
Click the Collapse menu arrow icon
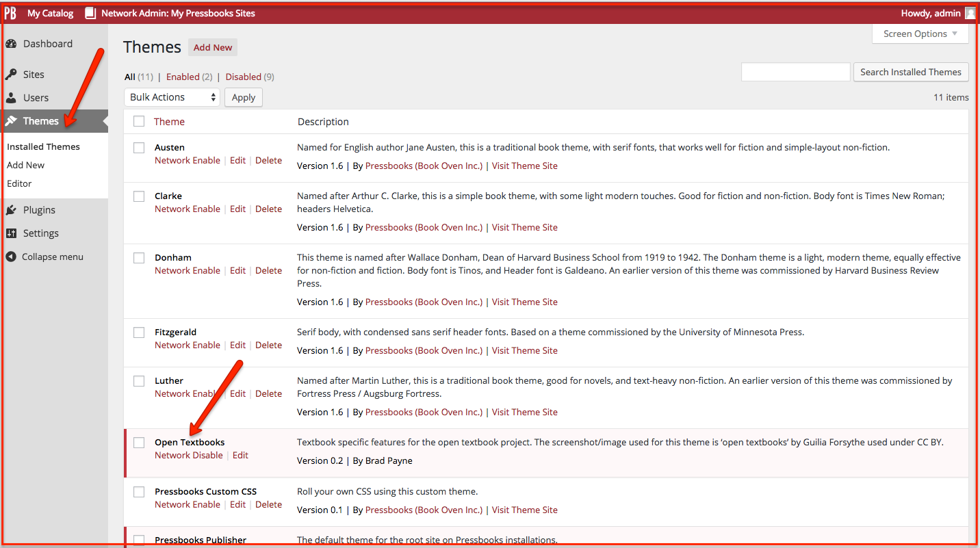coord(11,257)
